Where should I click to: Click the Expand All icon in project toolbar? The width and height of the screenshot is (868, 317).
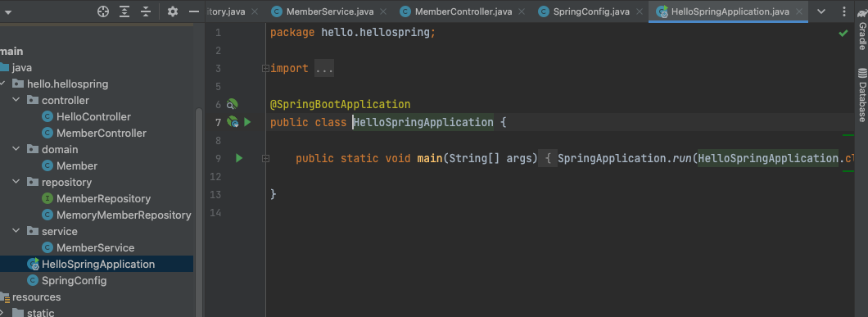pyautogui.click(x=124, y=11)
